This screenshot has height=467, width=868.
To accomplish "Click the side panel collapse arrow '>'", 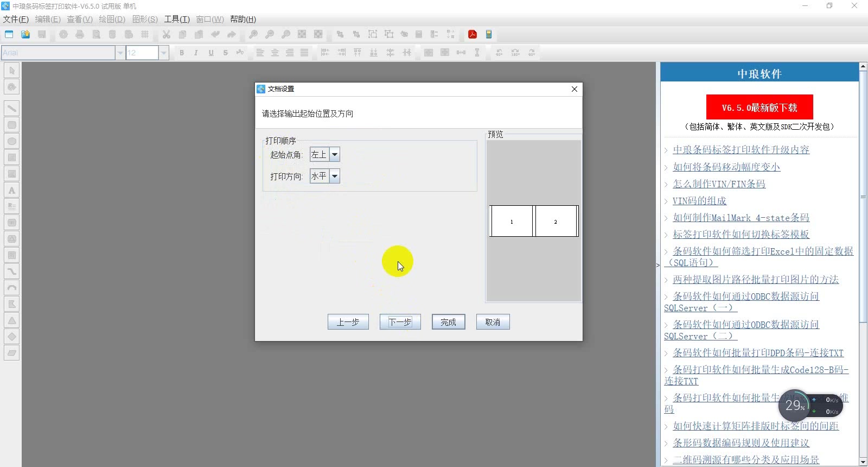I will click(x=658, y=265).
